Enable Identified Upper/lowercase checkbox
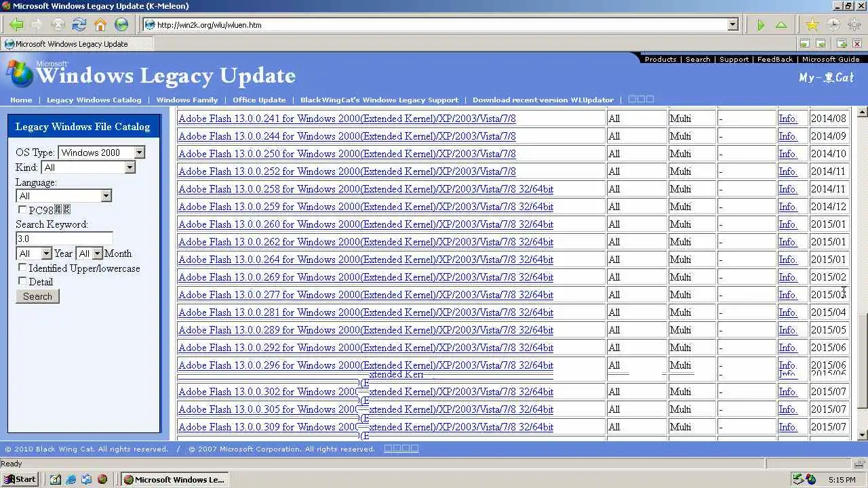The height and width of the screenshot is (488, 868). coord(22,268)
